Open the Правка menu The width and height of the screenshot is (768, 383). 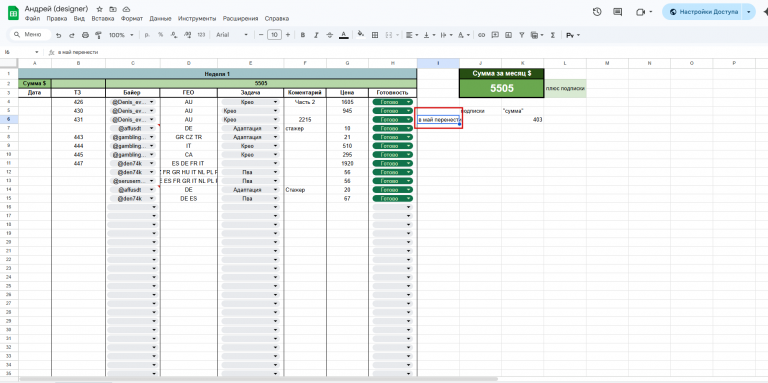tap(56, 19)
